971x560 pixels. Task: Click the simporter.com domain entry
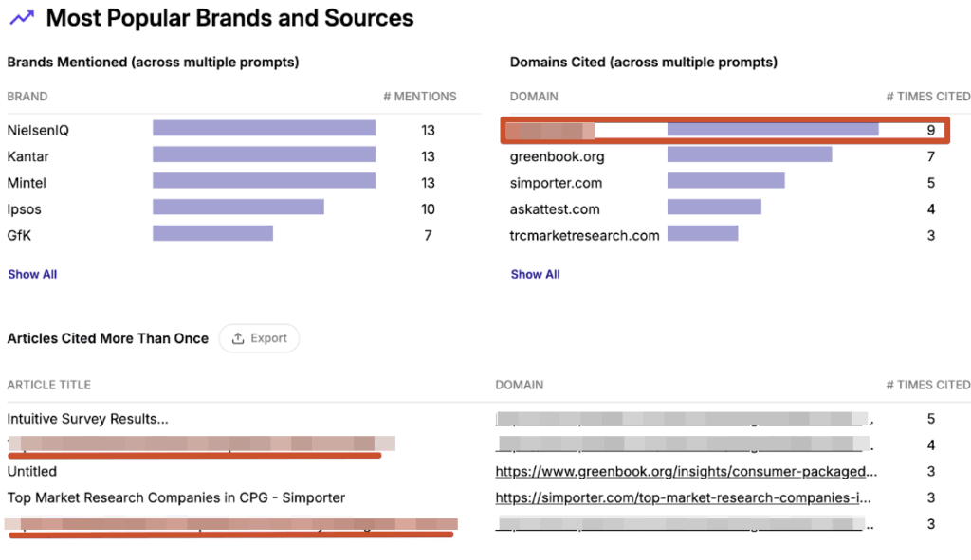(x=556, y=183)
